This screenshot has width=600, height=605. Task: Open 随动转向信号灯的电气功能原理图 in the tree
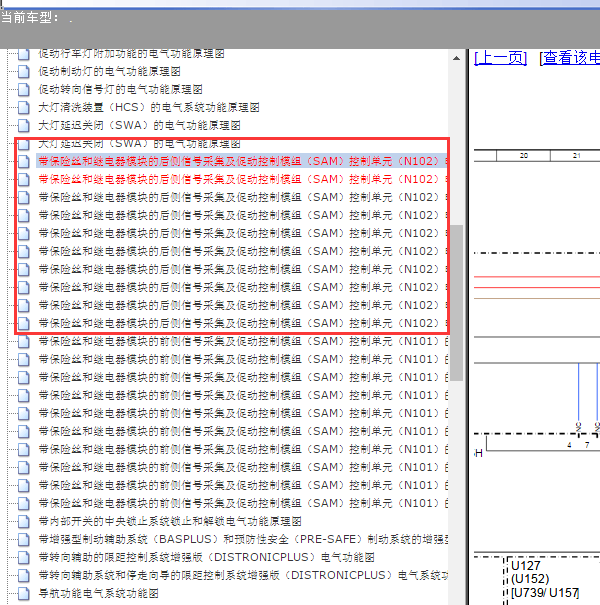[x=120, y=90]
